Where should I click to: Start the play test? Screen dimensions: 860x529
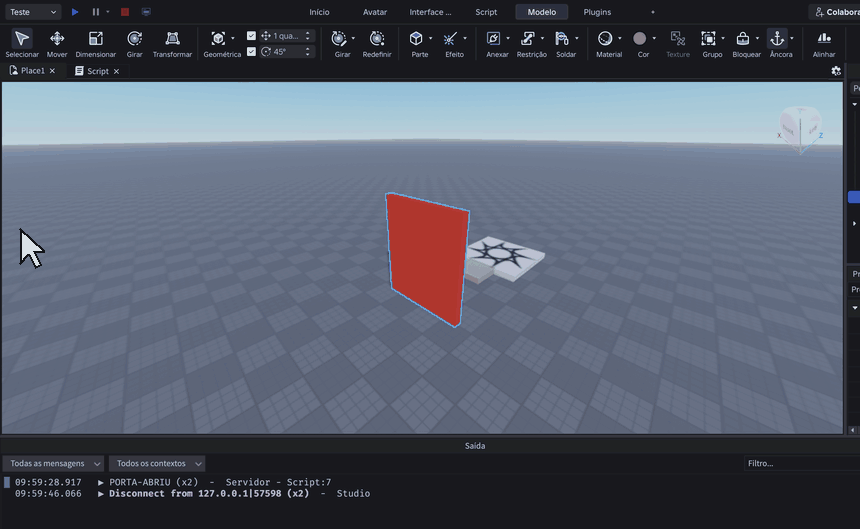[75, 12]
